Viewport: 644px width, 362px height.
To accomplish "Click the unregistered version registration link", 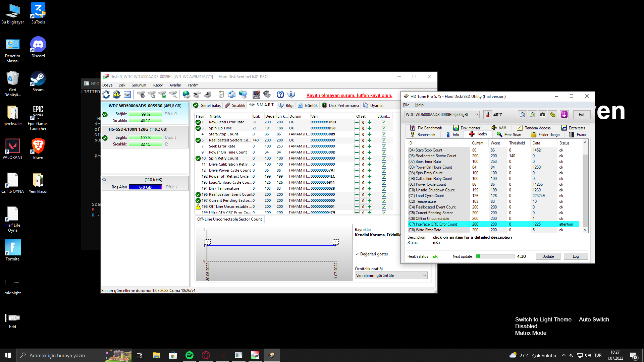I will click(x=349, y=95).
